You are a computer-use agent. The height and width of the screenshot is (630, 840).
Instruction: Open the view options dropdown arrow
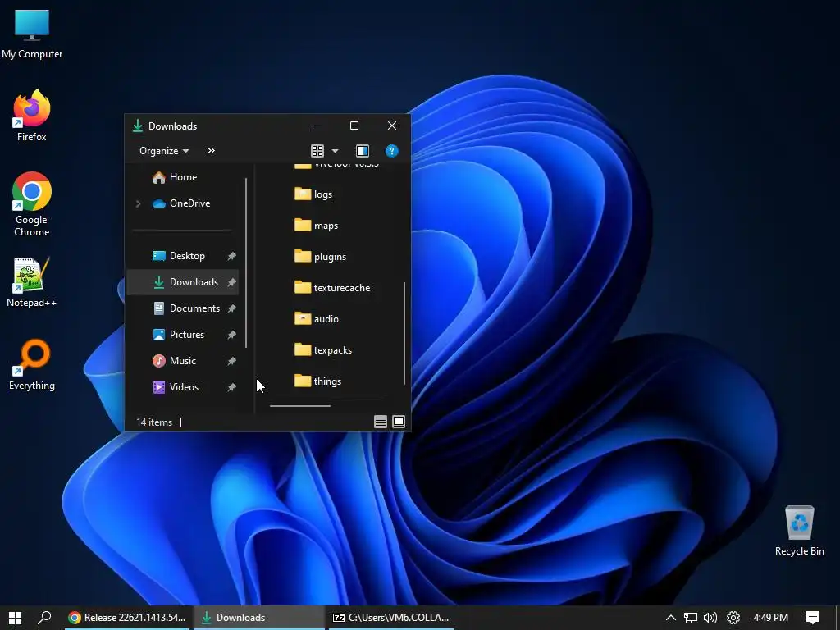335,151
